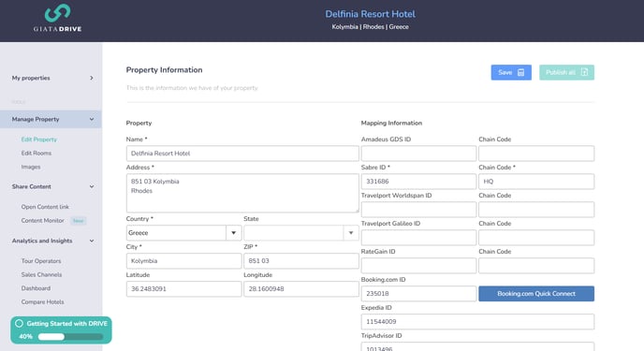Open the Open Content link item
This screenshot has width=644, height=351.
click(x=45, y=207)
